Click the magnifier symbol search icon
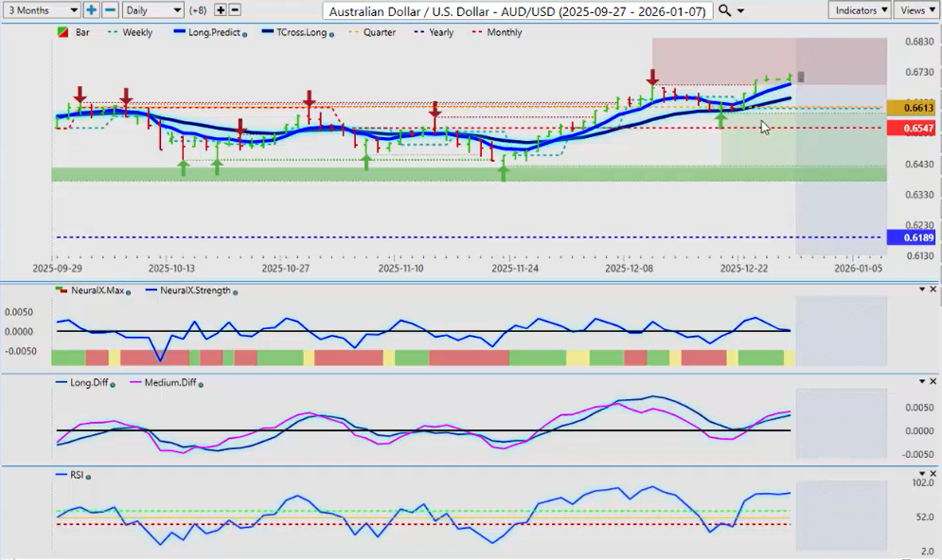 click(x=724, y=9)
